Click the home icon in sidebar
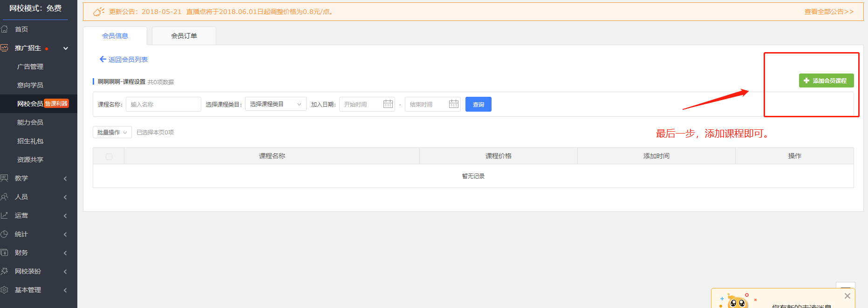The width and height of the screenshot is (868, 308). [5, 29]
